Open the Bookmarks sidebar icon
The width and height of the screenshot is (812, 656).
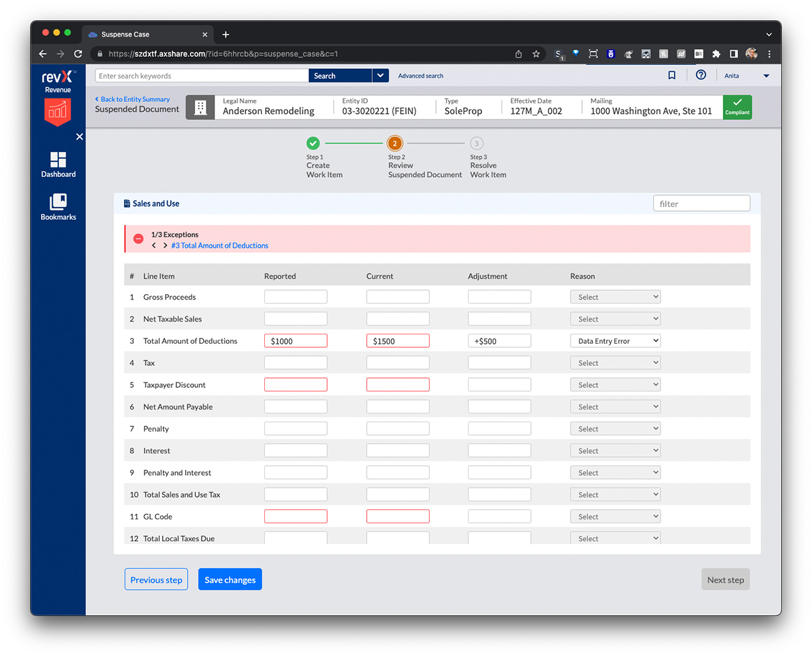point(58,207)
